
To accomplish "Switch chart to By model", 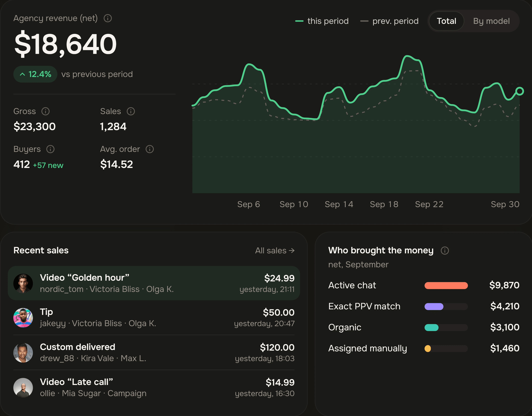I will pos(491,21).
